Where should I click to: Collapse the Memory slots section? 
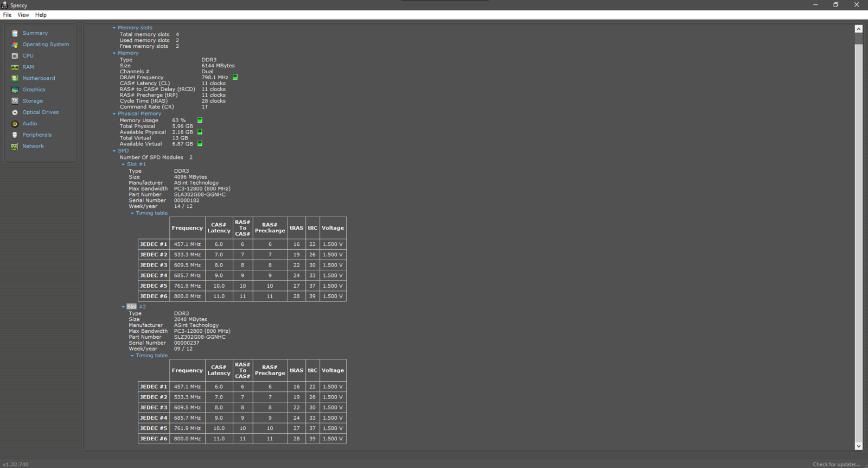114,28
